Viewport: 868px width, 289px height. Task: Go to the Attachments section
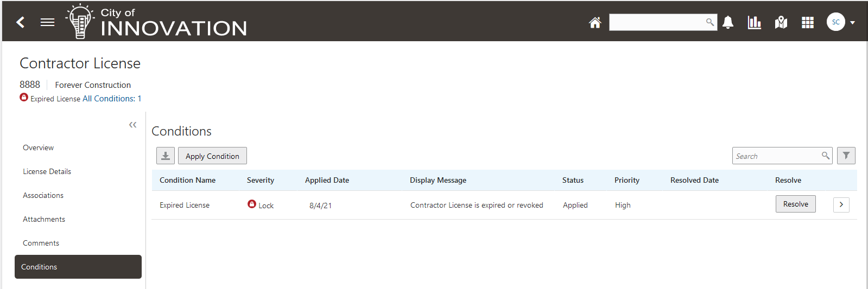coord(44,219)
